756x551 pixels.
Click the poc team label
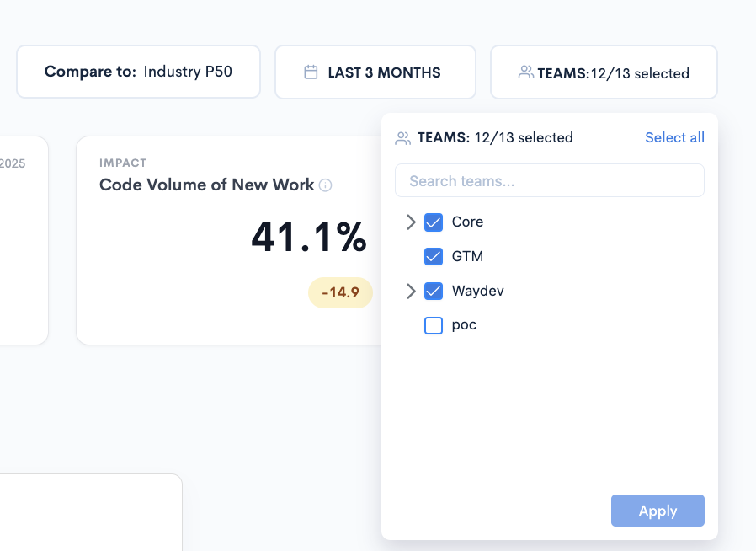click(464, 325)
